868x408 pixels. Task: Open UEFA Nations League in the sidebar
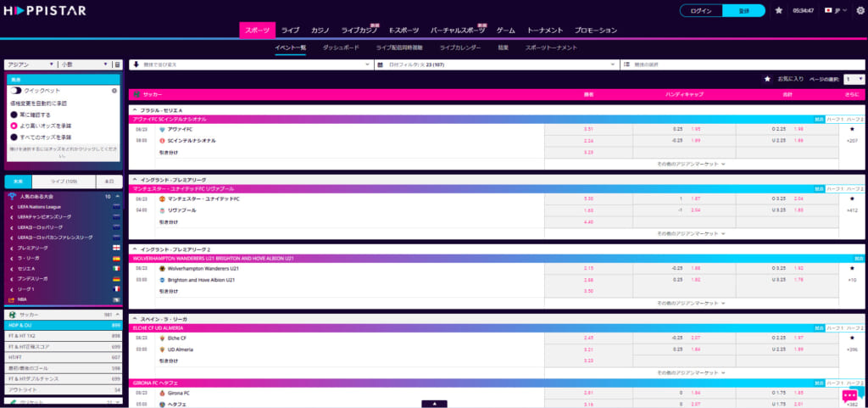coord(39,207)
